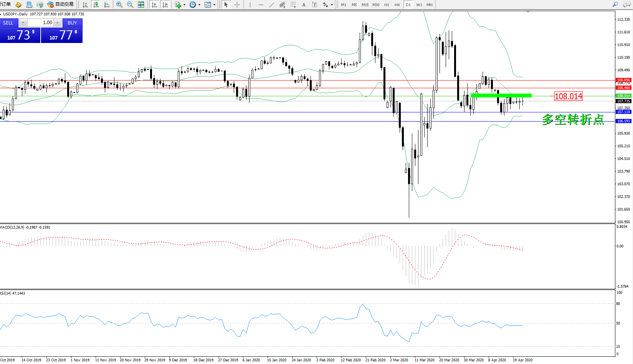The height and width of the screenshot is (364, 633).
Task: Click the Zoom Out magnifier icon
Action: coord(130,5)
